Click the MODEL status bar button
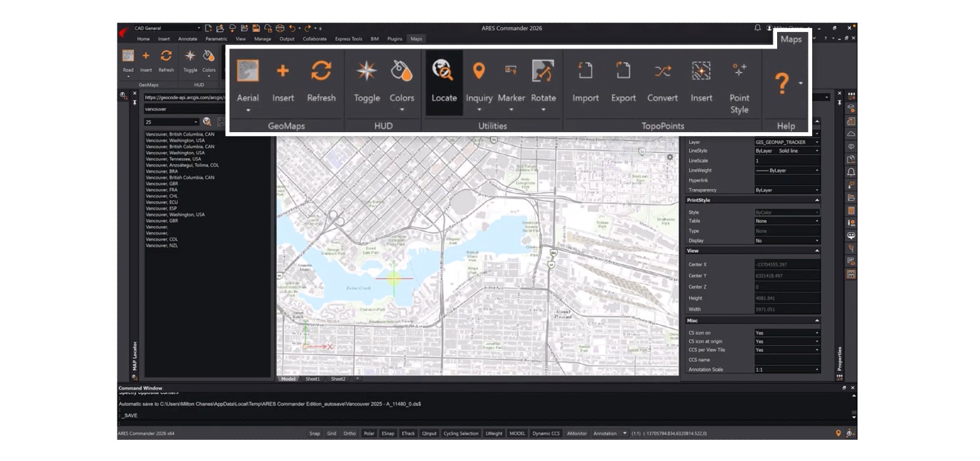This screenshot has height=461, width=980. (x=517, y=434)
